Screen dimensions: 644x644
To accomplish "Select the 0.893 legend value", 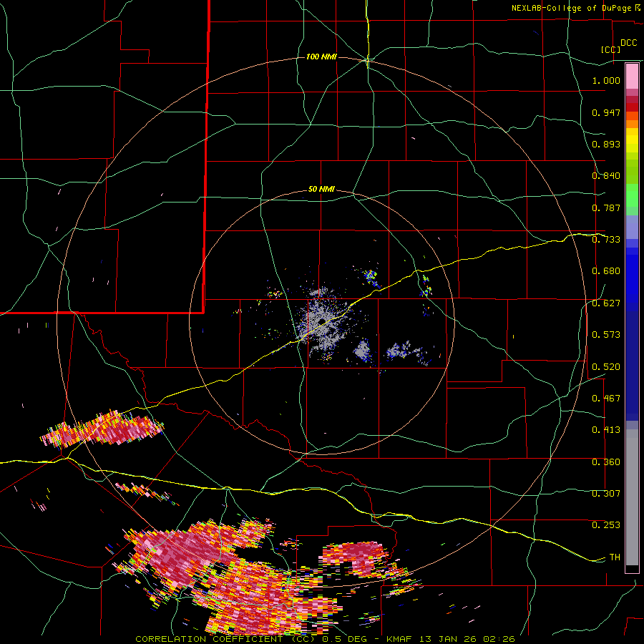I will pos(606,144).
